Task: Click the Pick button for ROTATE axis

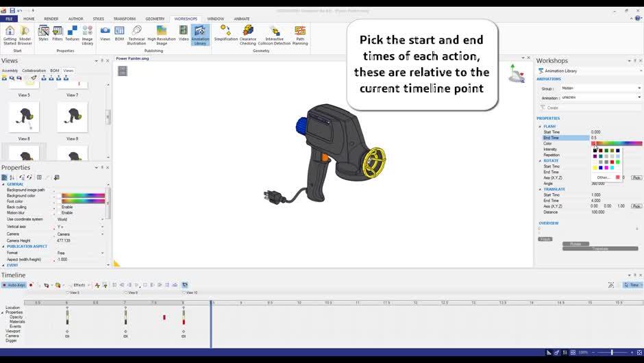Action: [636, 178]
